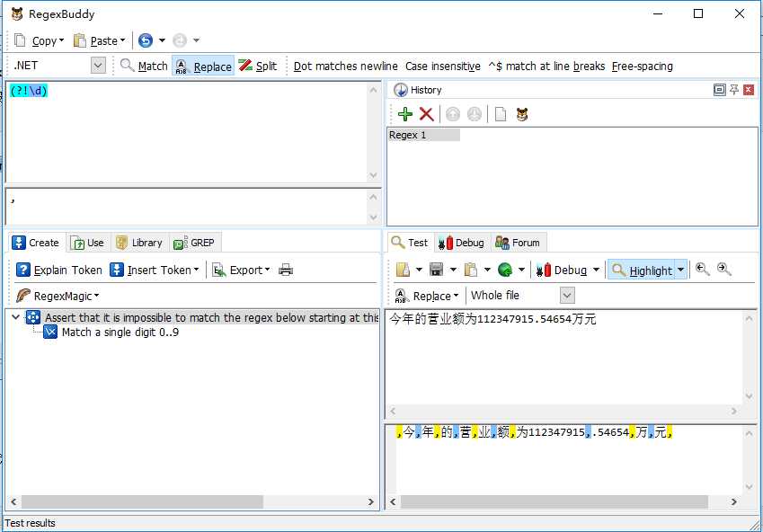Image resolution: width=763 pixels, height=532 pixels.
Task: Open the Export menu
Action: pyautogui.click(x=242, y=270)
